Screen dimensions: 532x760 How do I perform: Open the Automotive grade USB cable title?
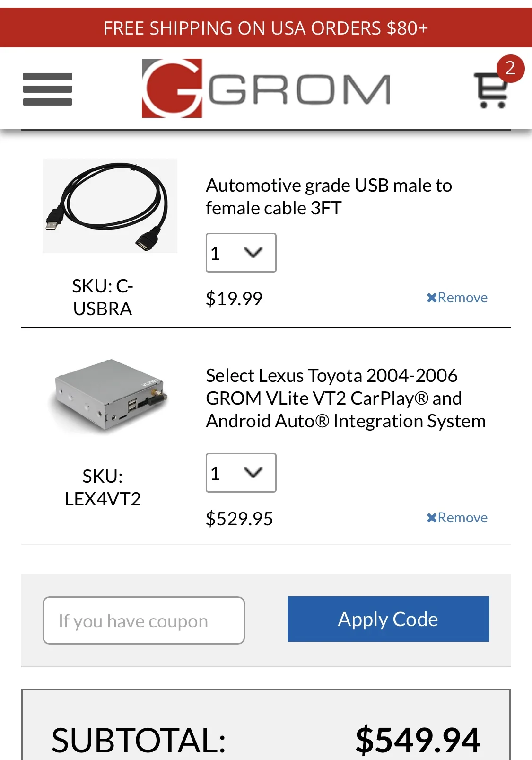329,196
